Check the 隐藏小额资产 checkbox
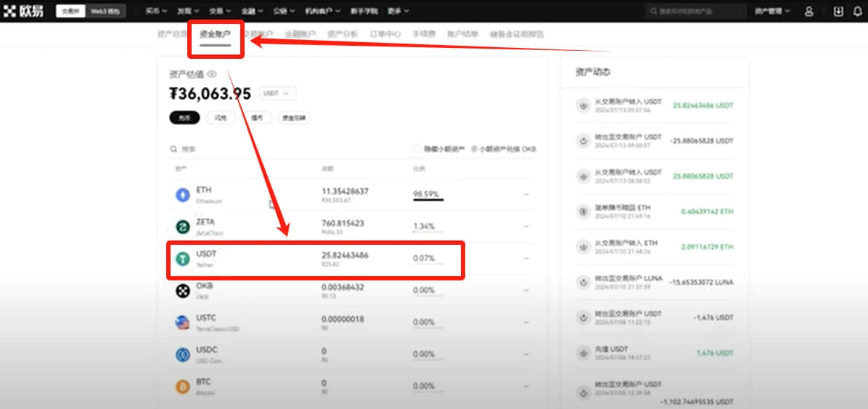868x409 pixels. [x=417, y=149]
